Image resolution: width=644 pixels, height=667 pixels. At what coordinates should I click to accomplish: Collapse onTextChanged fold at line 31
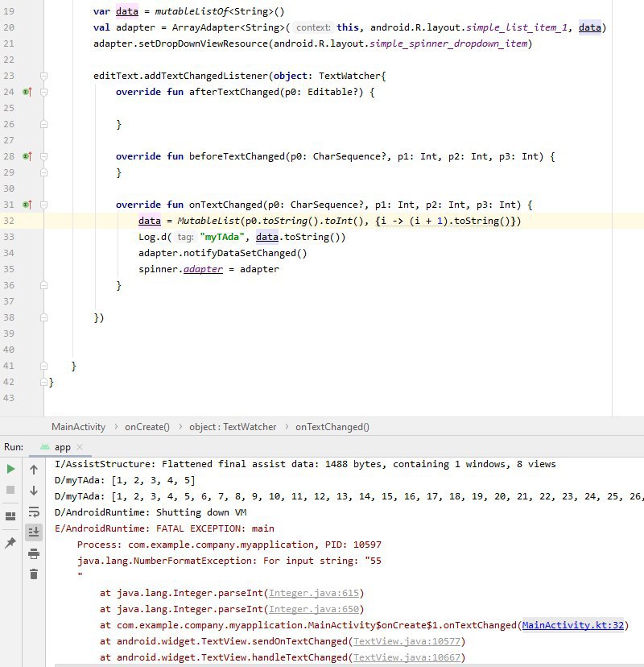pyautogui.click(x=43, y=205)
